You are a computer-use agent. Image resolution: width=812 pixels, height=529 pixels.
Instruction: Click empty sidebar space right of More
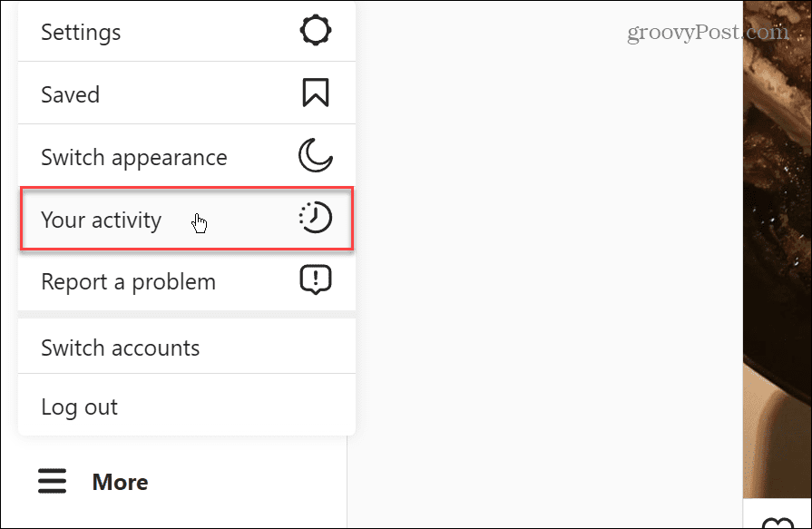(x=249, y=483)
